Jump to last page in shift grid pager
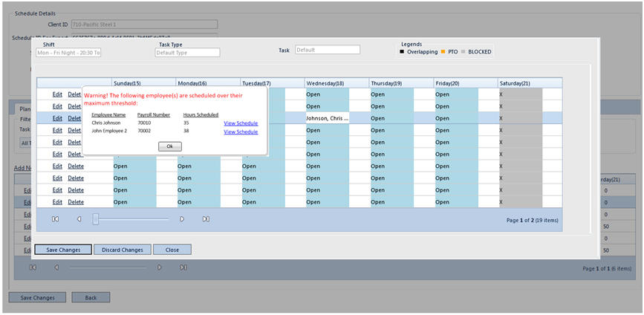 point(206,219)
